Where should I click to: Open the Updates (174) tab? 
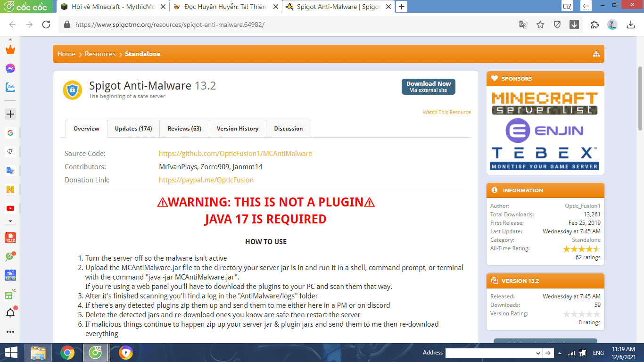tap(133, 129)
